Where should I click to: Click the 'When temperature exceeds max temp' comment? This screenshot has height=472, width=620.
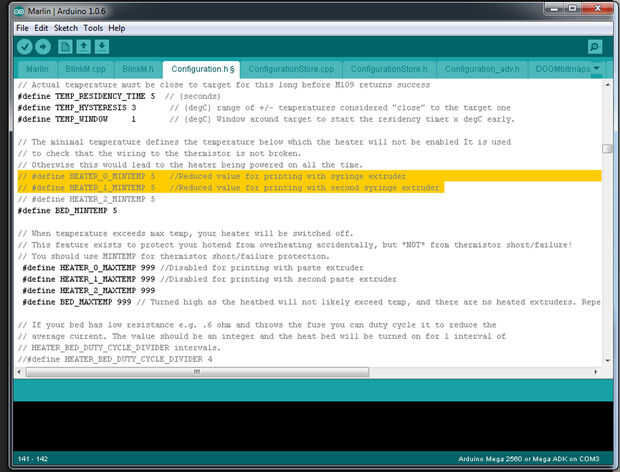185,234
